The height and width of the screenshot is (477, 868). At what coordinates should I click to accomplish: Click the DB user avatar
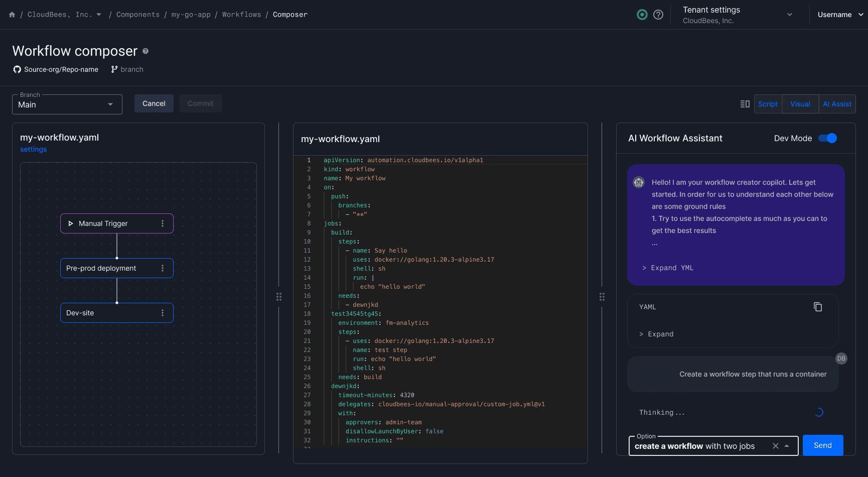(x=841, y=359)
